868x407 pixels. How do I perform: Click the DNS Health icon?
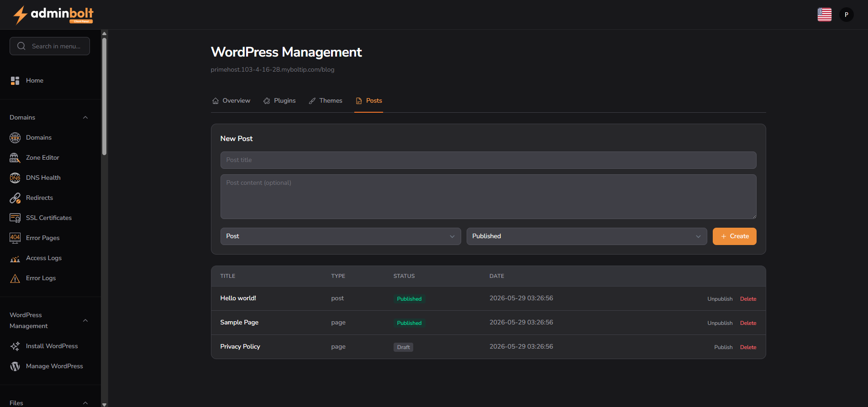point(15,177)
